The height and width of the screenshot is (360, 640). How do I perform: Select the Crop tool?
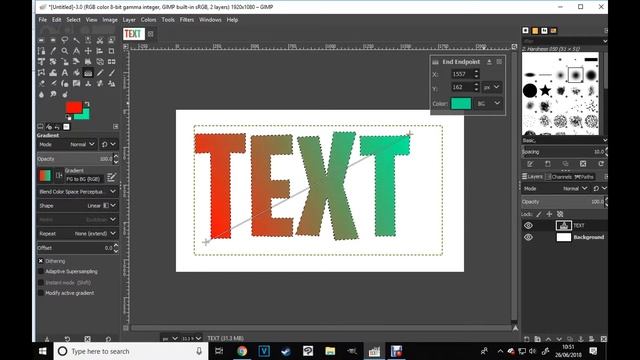click(x=111, y=51)
